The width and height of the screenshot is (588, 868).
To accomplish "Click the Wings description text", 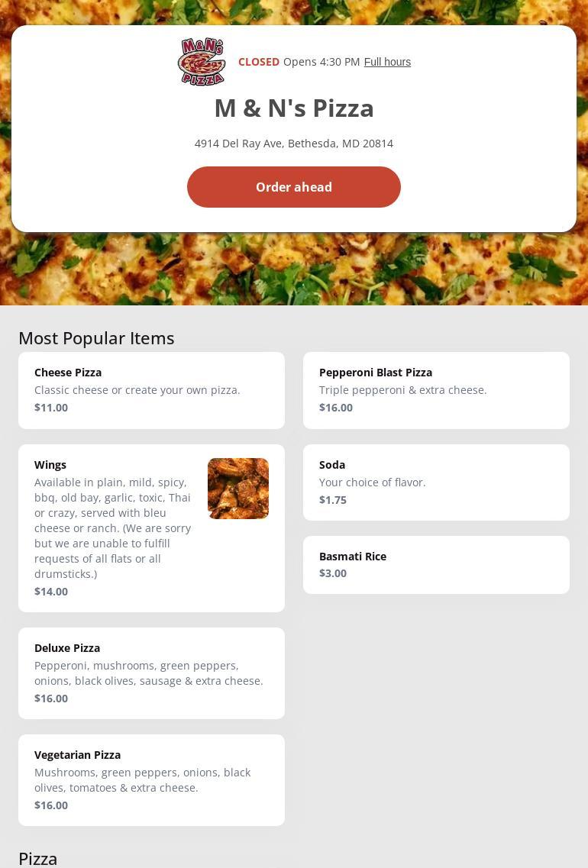I will (113, 528).
